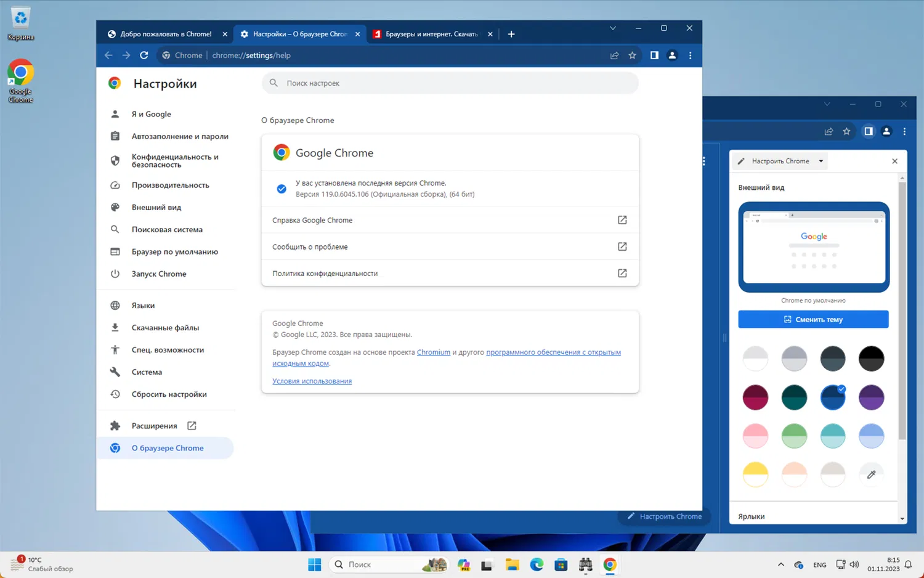Click the download icon for "Скачанные файлы"
924x578 pixels.
pos(115,328)
